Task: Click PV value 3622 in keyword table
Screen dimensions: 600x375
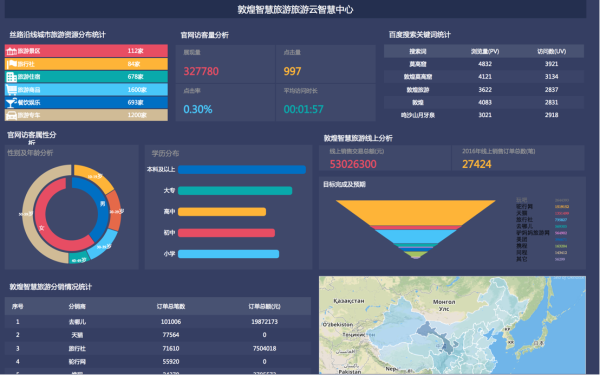Action: click(485, 90)
